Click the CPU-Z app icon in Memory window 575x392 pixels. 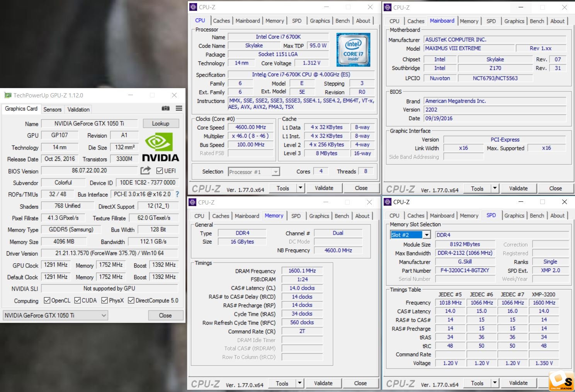click(192, 202)
